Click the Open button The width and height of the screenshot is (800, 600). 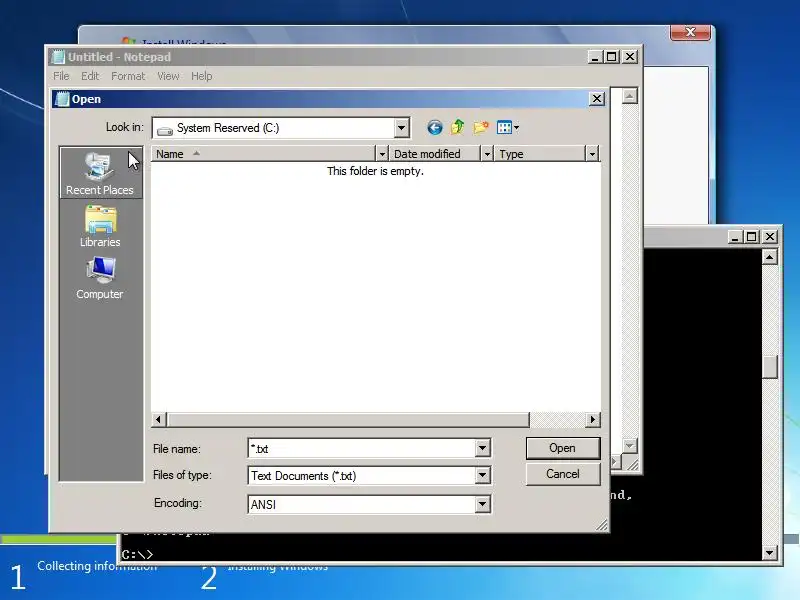tap(563, 448)
